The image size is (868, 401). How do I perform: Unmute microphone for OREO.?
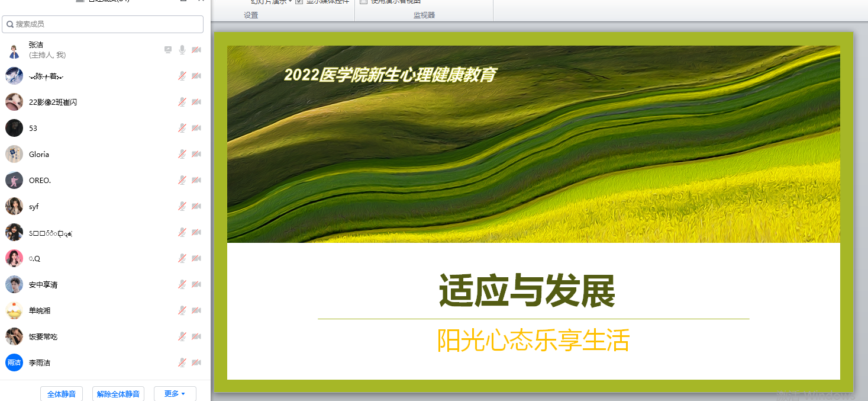click(x=182, y=180)
